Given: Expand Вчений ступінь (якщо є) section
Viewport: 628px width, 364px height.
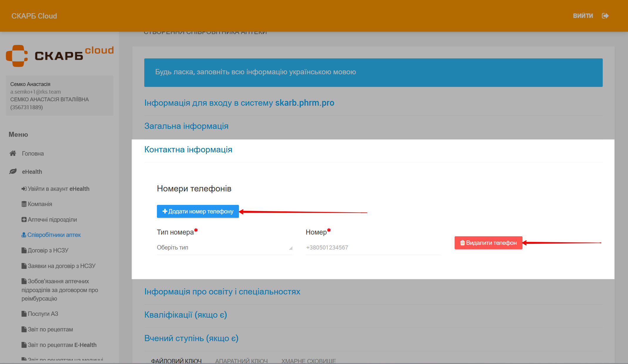Looking at the screenshot, I should tap(191, 338).
